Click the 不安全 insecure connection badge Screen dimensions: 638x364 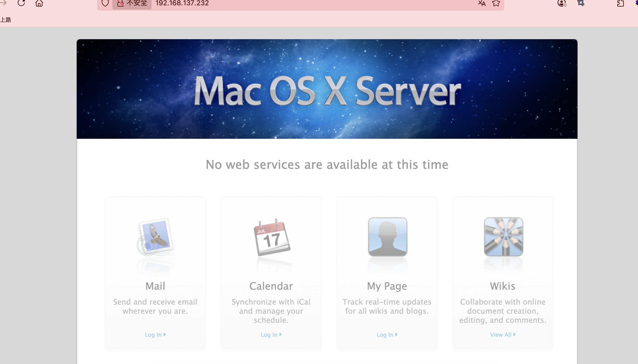pyautogui.click(x=132, y=3)
